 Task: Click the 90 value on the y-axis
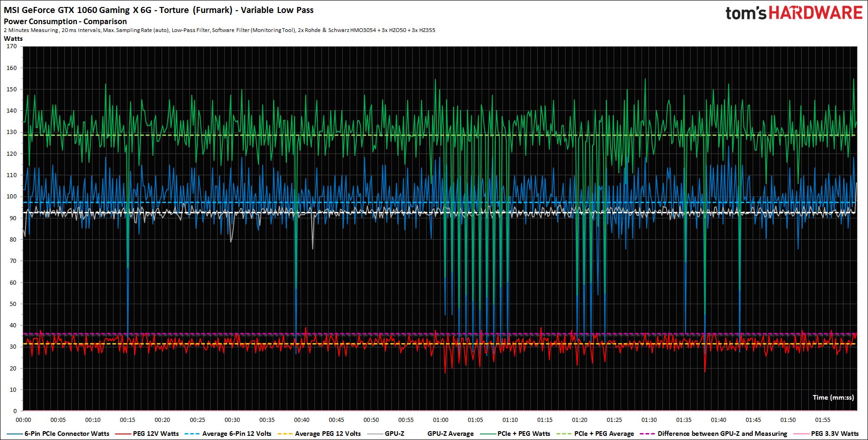coord(13,218)
